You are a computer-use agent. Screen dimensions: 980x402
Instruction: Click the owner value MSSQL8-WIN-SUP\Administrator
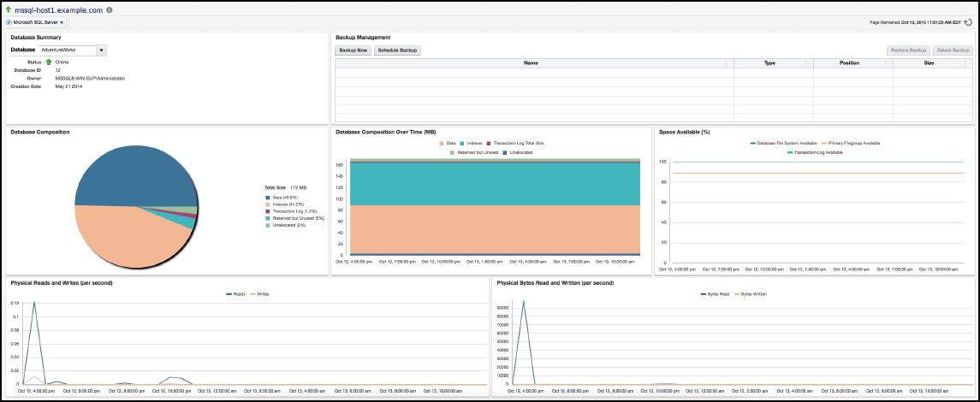coord(90,79)
